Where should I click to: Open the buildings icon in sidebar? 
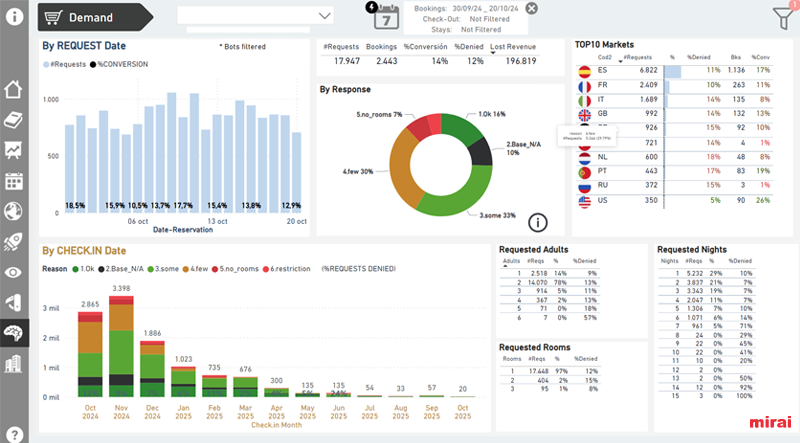(x=13, y=364)
